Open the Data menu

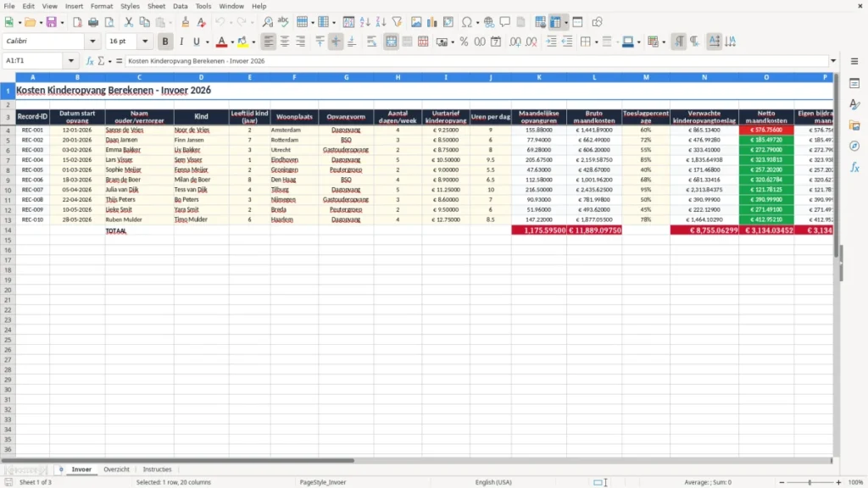pyautogui.click(x=180, y=6)
